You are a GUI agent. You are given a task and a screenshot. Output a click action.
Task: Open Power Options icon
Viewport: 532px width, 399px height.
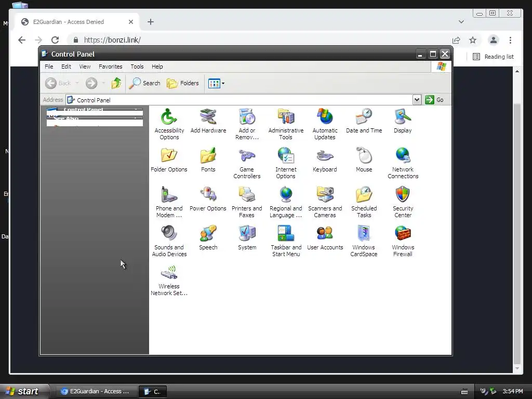point(208,199)
